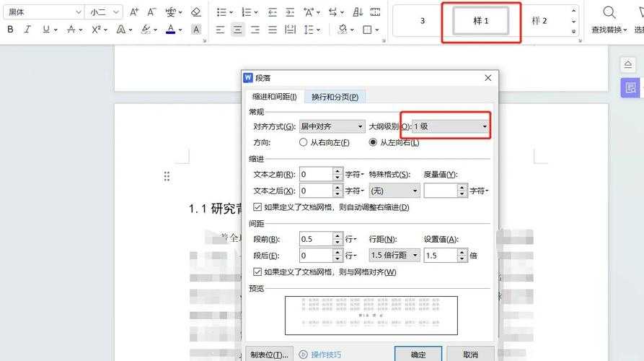
Task: Select direction 从右向左
Action: pyautogui.click(x=325, y=143)
